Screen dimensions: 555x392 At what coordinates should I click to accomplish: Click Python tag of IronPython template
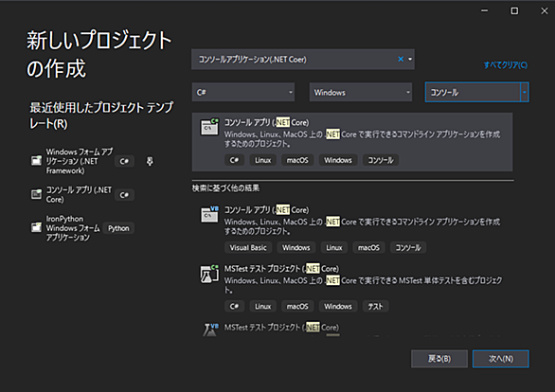[118, 228]
